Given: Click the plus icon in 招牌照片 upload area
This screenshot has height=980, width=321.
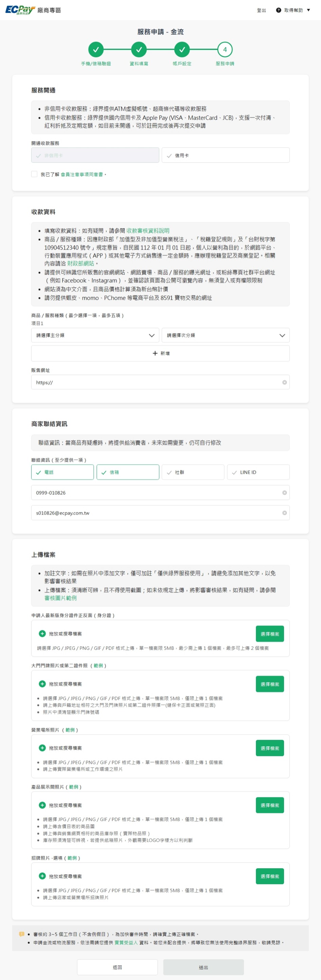Looking at the screenshot, I should click(x=42, y=876).
